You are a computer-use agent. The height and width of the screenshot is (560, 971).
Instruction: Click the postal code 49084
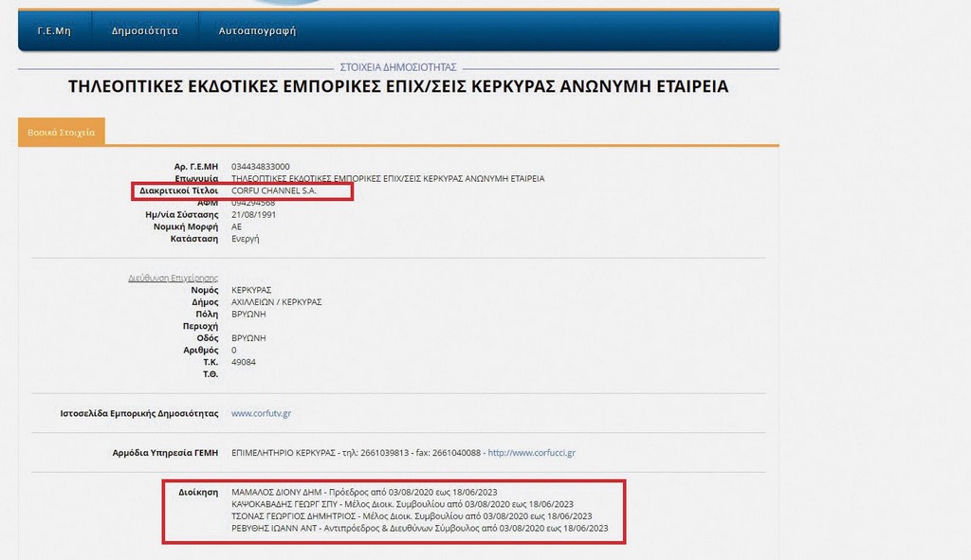pyautogui.click(x=244, y=362)
